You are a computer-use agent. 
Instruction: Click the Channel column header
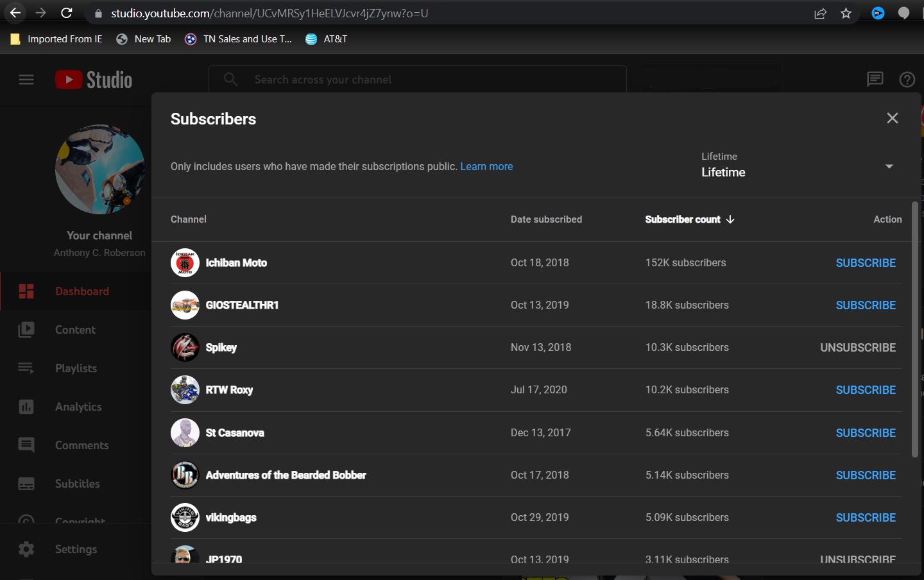click(x=189, y=219)
